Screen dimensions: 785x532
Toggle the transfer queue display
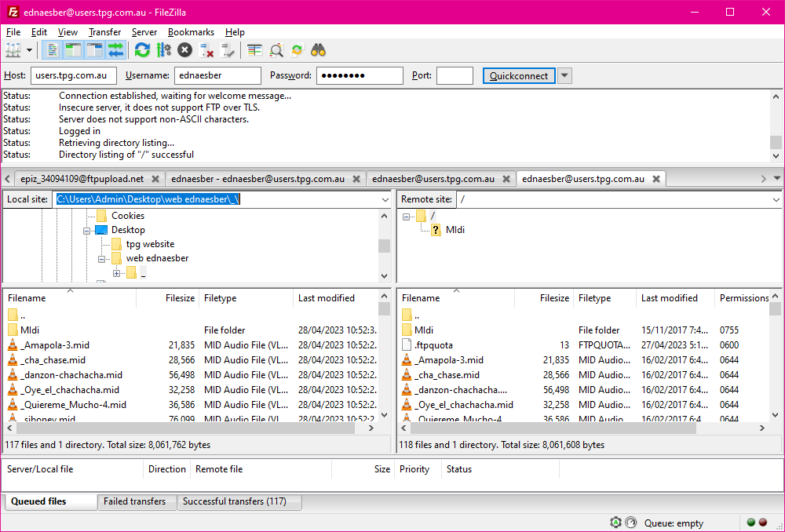point(115,50)
